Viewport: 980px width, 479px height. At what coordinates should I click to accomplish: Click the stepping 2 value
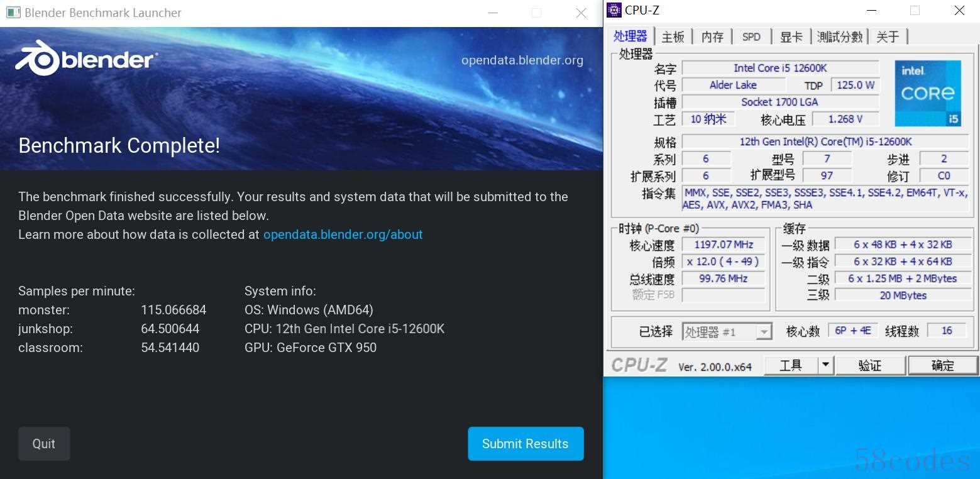[x=944, y=158]
